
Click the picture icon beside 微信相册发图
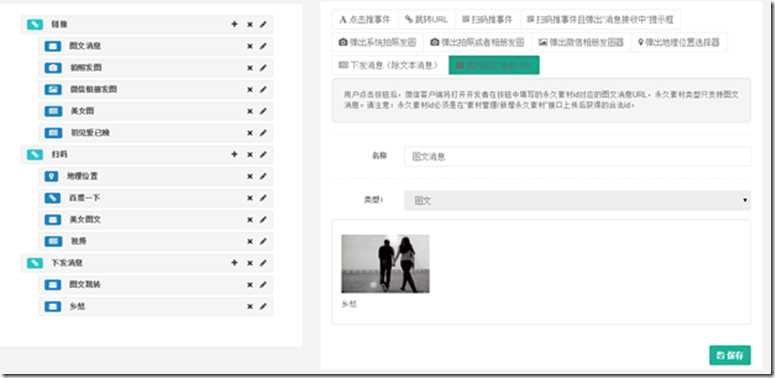point(52,89)
